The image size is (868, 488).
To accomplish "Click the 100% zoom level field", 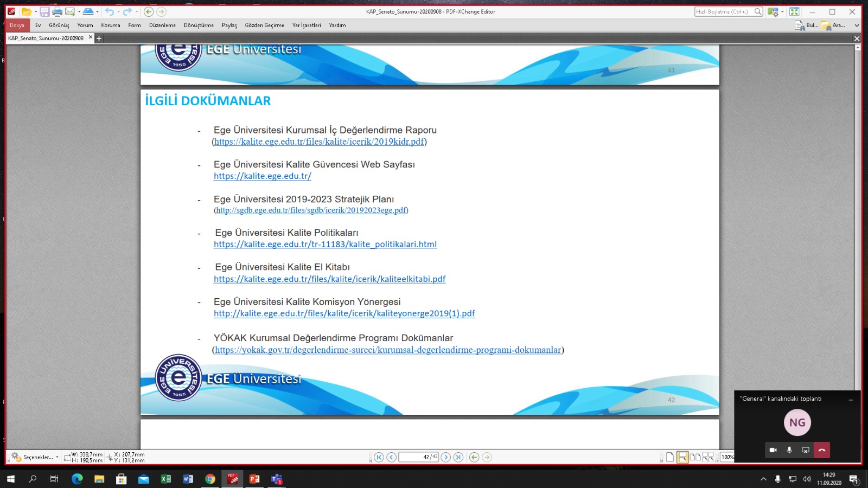I will pos(727,457).
